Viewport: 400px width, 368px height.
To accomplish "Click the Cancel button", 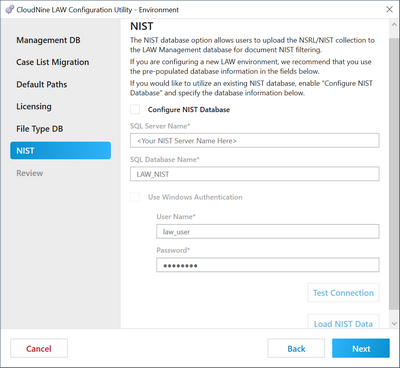I will pos(39,349).
